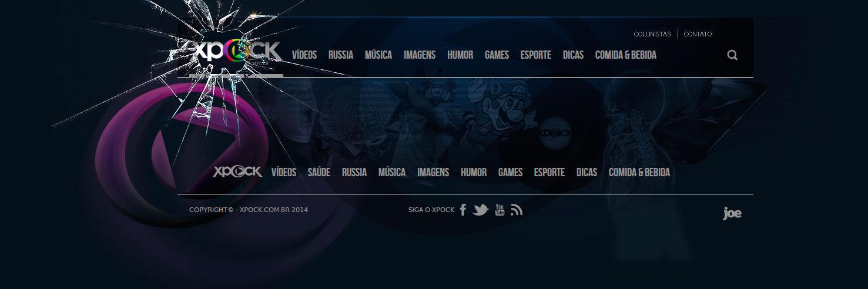Select Esporte in top navigation
The height and width of the screenshot is (289, 868).
click(536, 55)
